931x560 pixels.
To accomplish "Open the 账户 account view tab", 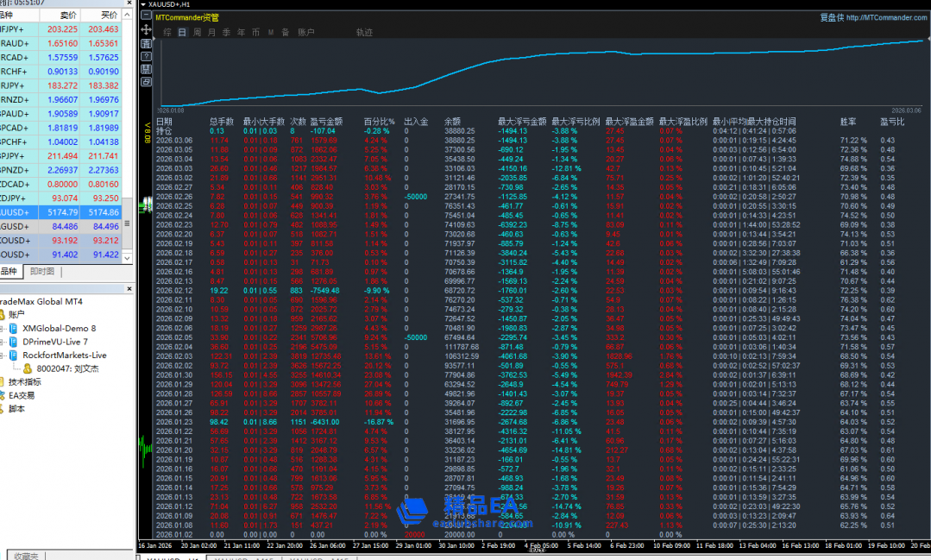I will 305,32.
